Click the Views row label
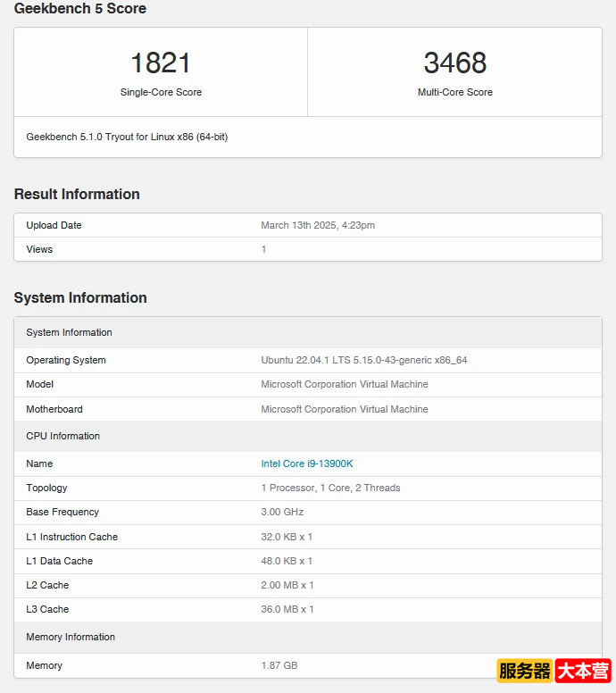616x693 pixels. [39, 249]
